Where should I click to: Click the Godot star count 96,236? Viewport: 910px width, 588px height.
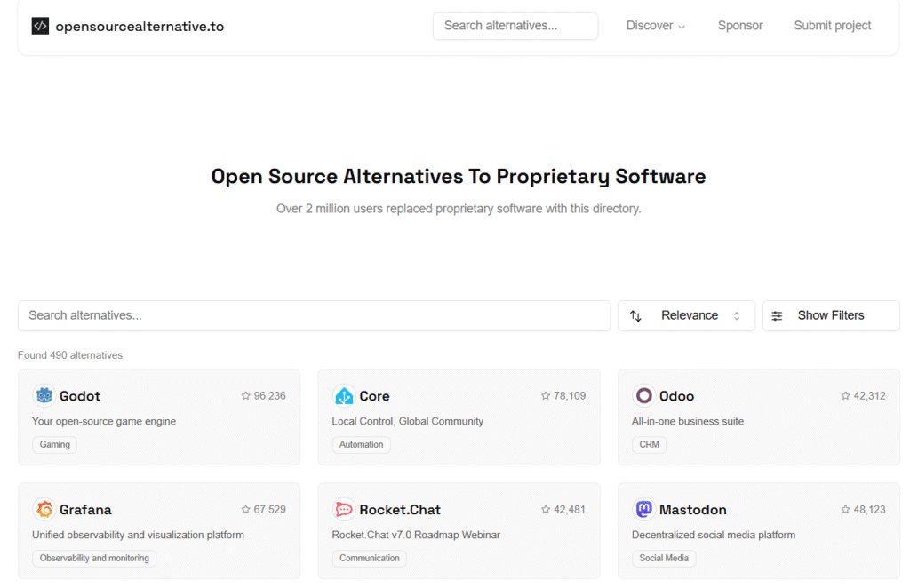270,396
